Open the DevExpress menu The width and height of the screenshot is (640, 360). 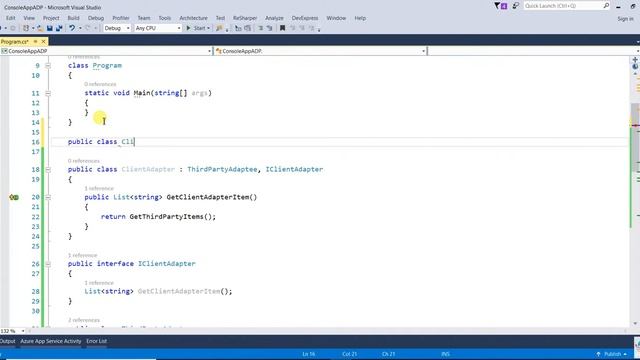(305, 18)
